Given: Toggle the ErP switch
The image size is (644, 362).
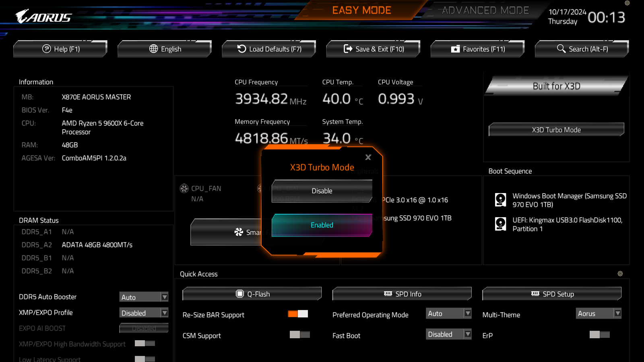Looking at the screenshot, I should [x=600, y=335].
